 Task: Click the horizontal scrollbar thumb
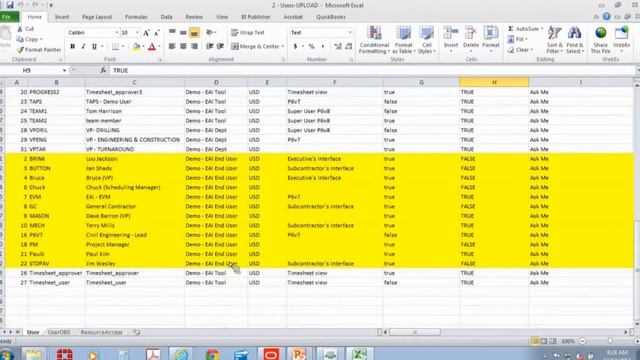click(x=415, y=333)
